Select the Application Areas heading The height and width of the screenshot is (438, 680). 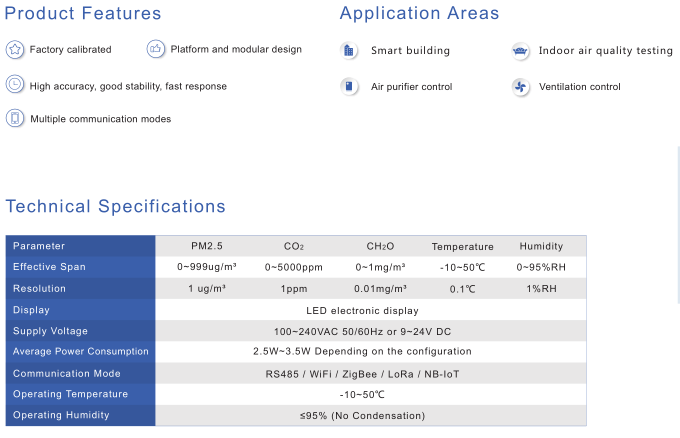point(419,13)
